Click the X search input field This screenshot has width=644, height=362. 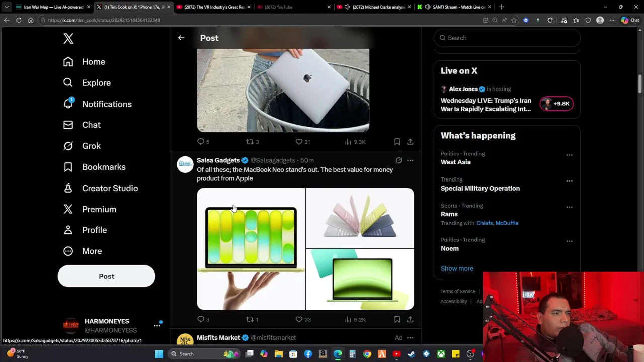click(507, 38)
